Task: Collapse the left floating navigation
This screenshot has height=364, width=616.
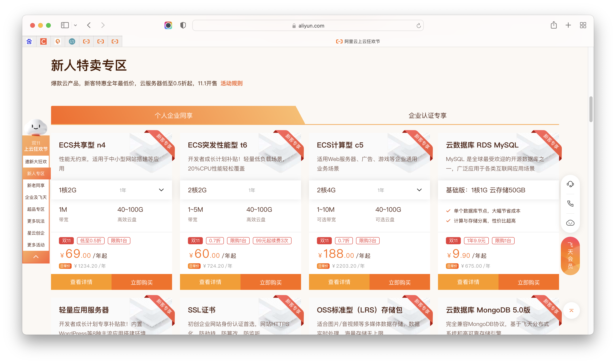Action: click(x=36, y=257)
